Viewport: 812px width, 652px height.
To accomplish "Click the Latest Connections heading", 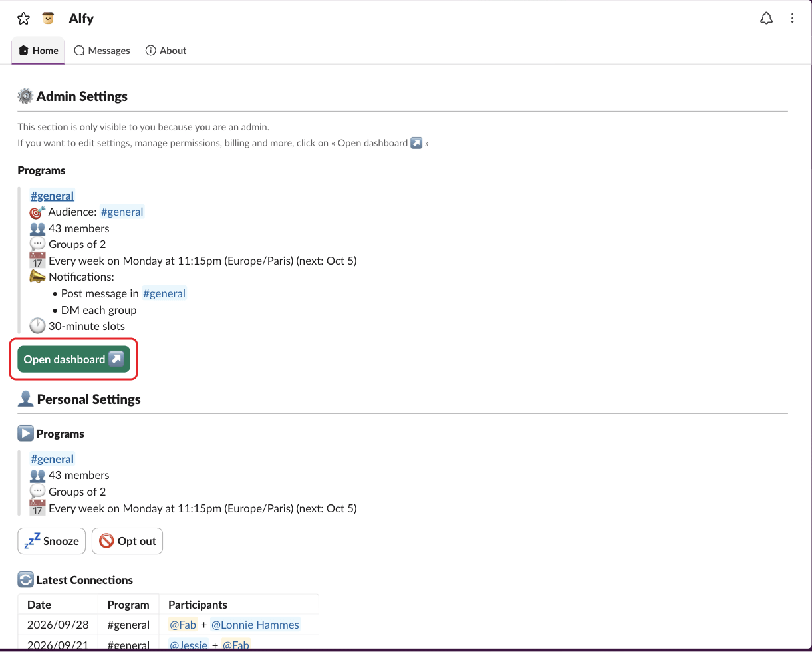I will [84, 580].
